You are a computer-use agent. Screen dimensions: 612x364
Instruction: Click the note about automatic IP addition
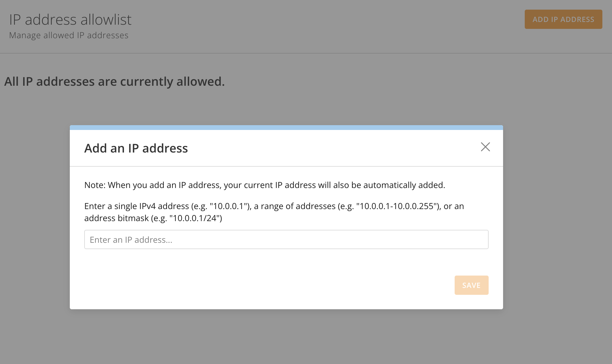click(264, 185)
